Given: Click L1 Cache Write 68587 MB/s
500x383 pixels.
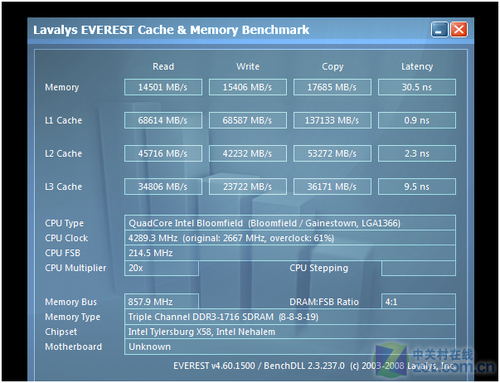Looking at the screenshot, I should 248,120.
